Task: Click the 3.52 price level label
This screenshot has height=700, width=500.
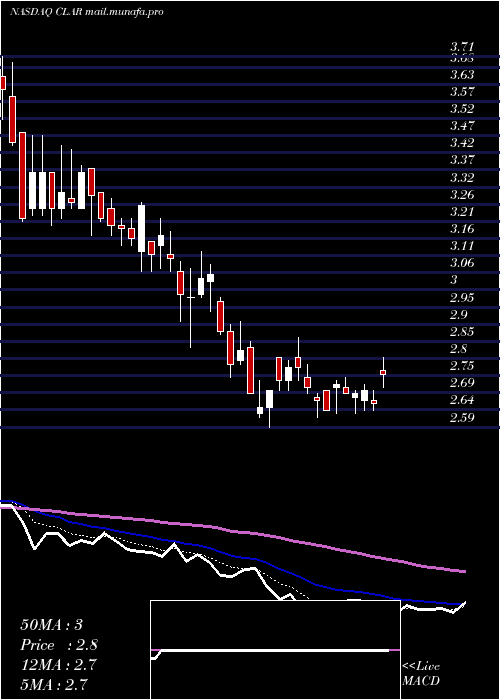Action: [462, 109]
